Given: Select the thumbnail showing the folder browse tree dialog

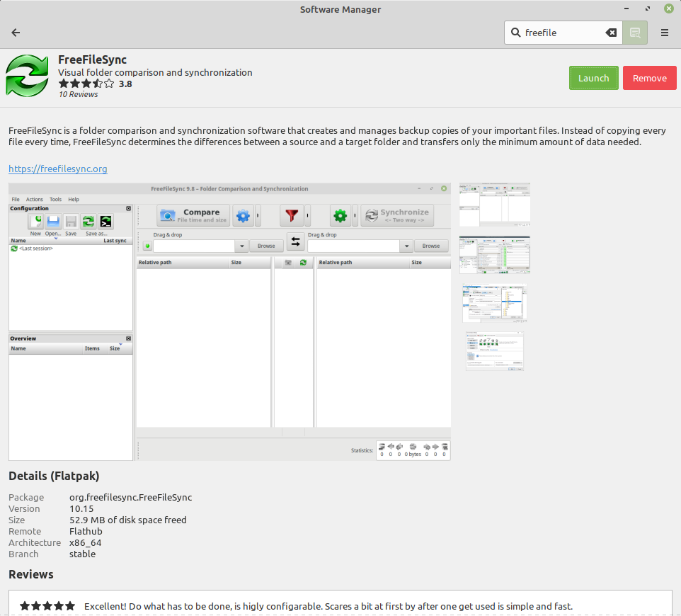Looking at the screenshot, I should pos(495,303).
